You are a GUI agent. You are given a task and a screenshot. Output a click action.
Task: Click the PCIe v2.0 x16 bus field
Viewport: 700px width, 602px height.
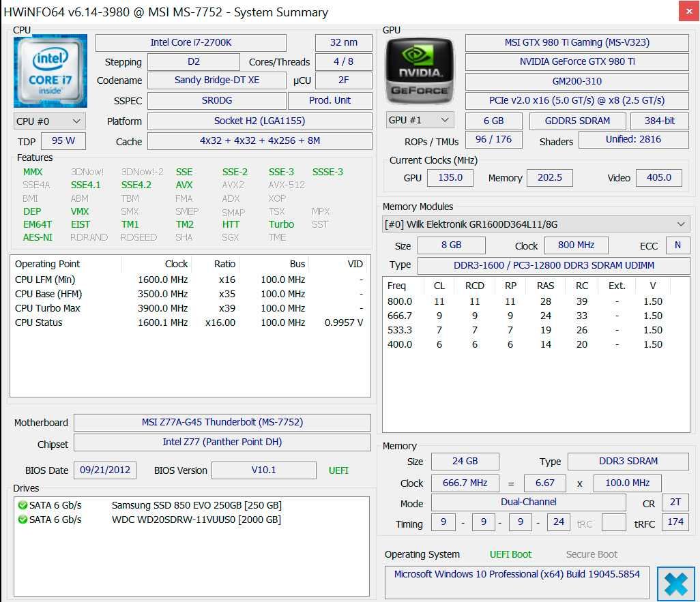coord(577,100)
